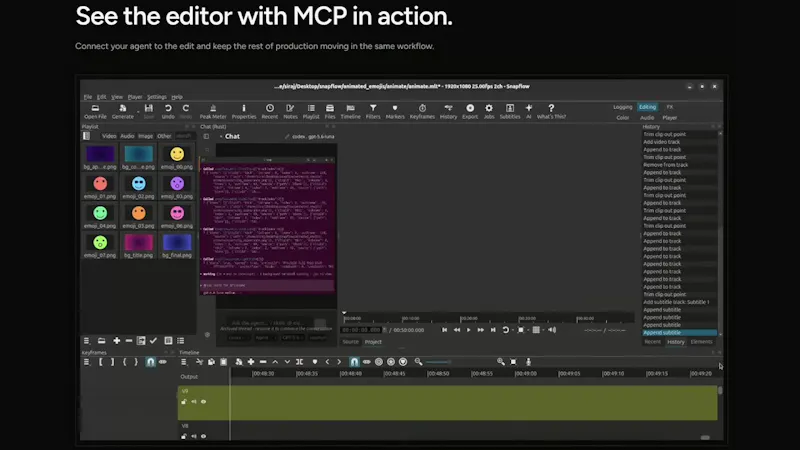
Task: Expand the Chat header dropdown arrow
Action: [221, 137]
